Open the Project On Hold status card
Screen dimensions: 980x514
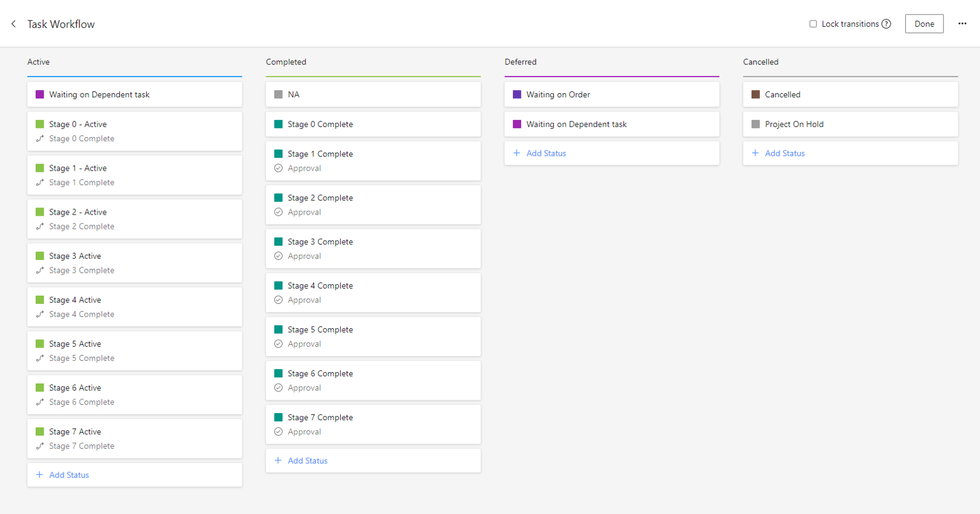click(x=850, y=124)
